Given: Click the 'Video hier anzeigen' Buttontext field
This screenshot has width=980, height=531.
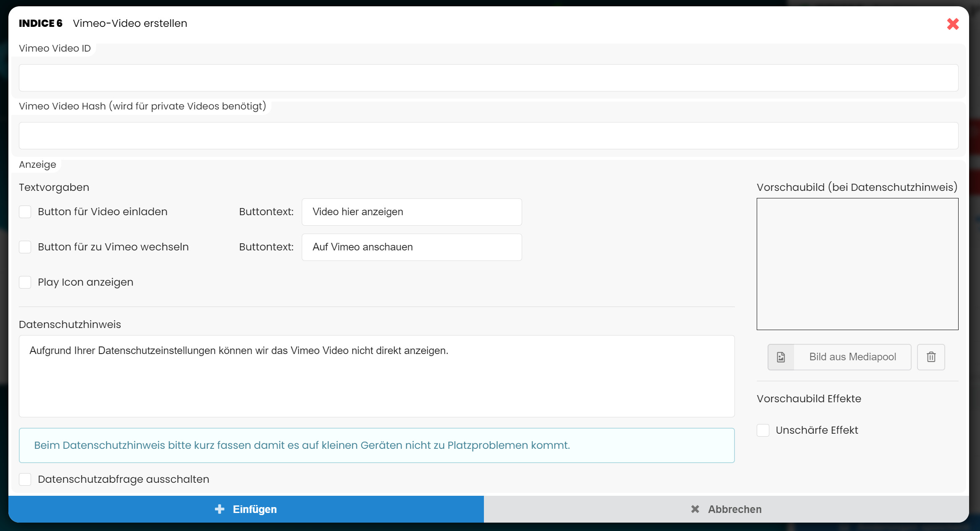Looking at the screenshot, I should (412, 212).
